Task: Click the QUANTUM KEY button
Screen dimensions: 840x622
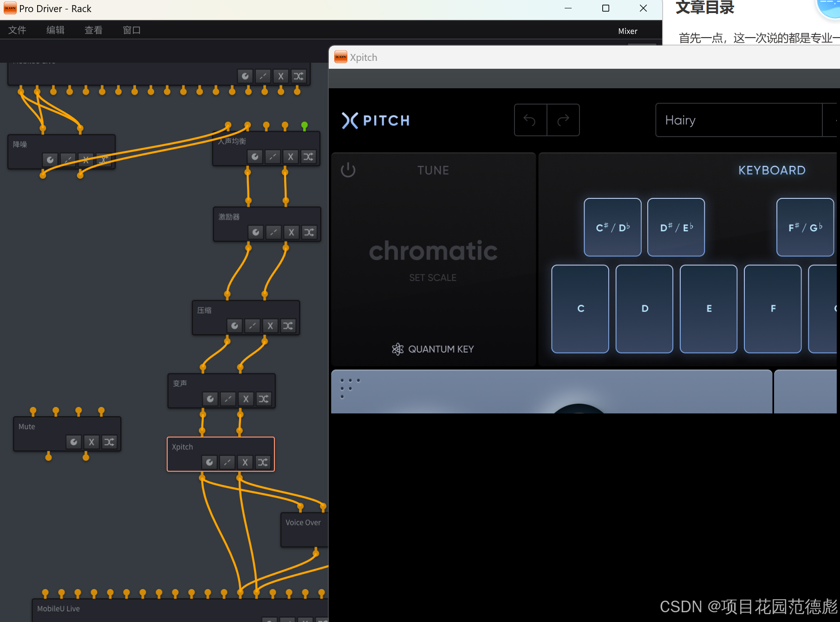Action: (433, 349)
